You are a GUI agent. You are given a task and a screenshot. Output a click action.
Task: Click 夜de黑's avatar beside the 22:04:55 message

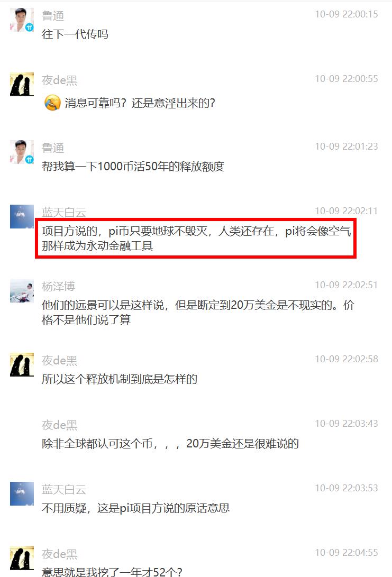pos(22,558)
